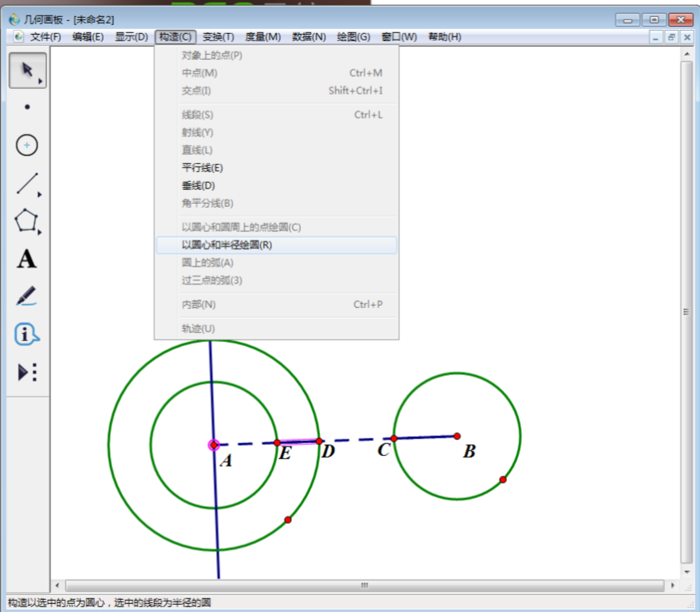This screenshot has width=700, height=612.
Task: Click the 角平分线(B) menu entry
Action: pos(276,203)
